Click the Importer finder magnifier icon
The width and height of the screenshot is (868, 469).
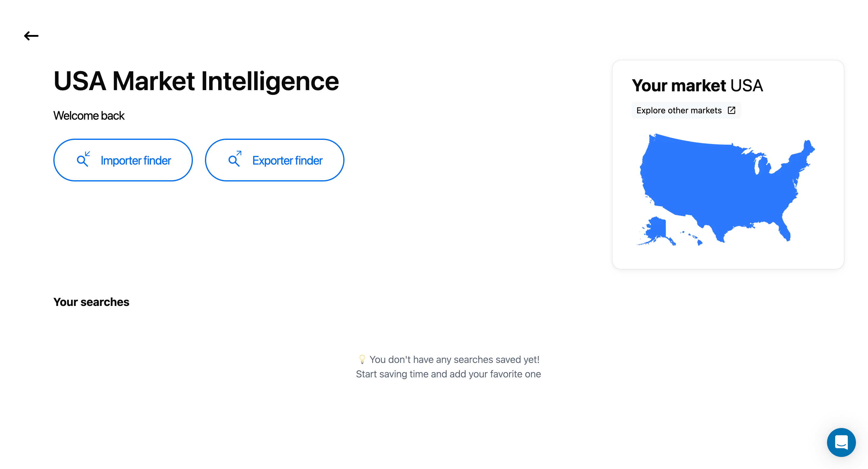(83, 159)
